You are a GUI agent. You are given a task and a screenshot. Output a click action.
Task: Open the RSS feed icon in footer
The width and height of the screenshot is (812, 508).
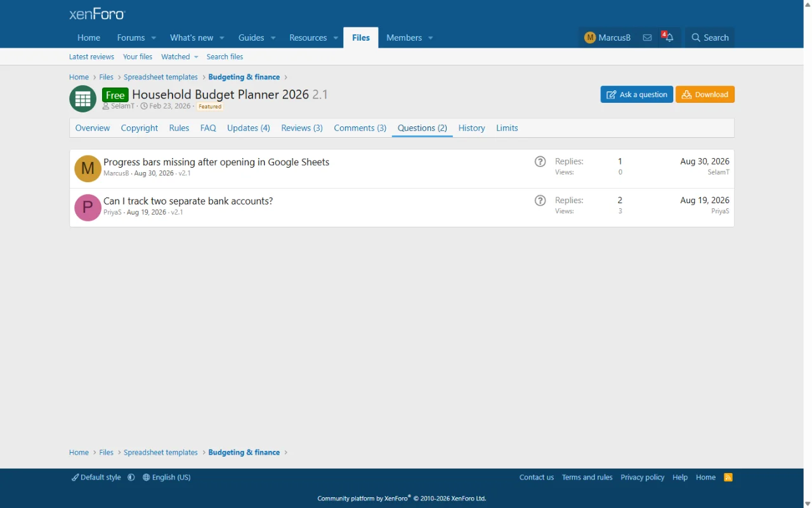point(728,478)
